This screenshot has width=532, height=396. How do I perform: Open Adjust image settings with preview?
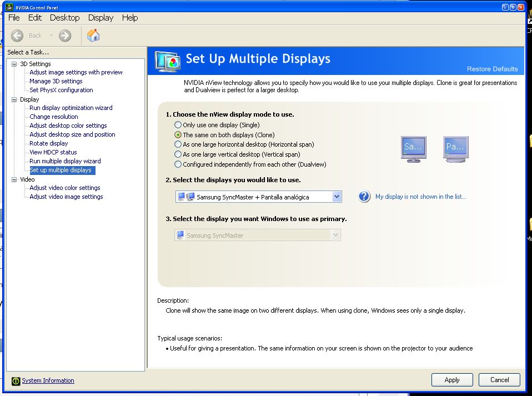click(76, 72)
